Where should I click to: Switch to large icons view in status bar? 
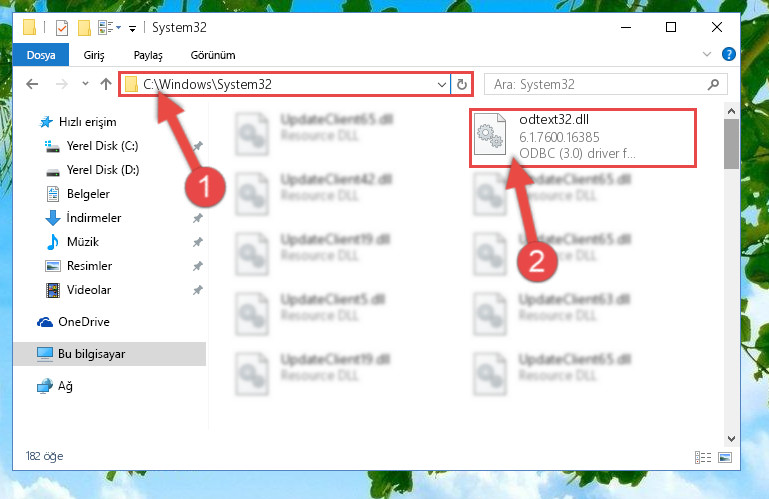[724, 457]
